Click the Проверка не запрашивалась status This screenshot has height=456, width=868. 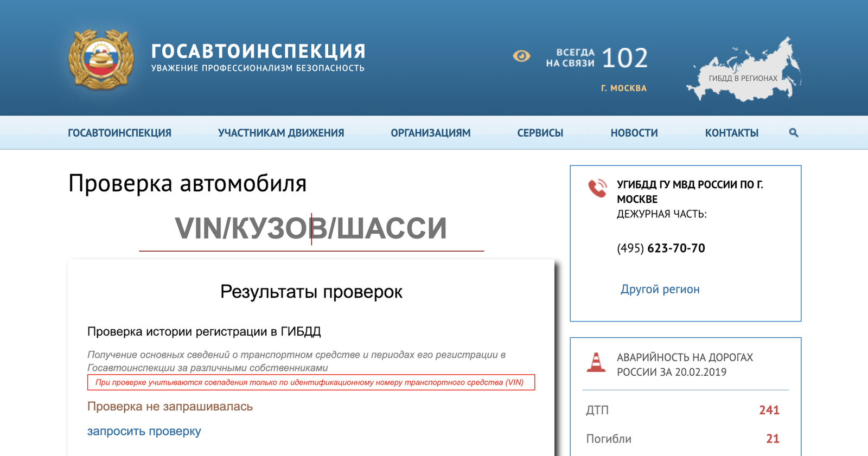(x=170, y=406)
